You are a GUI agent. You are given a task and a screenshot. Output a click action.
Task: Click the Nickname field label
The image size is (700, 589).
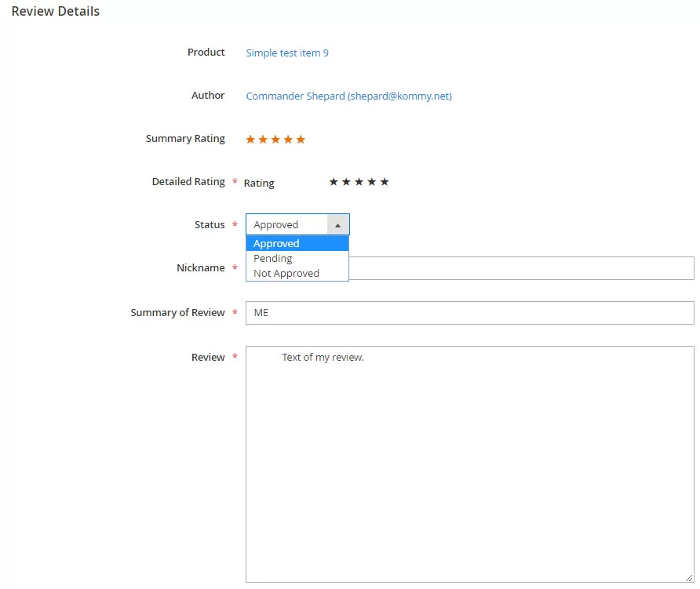click(200, 267)
